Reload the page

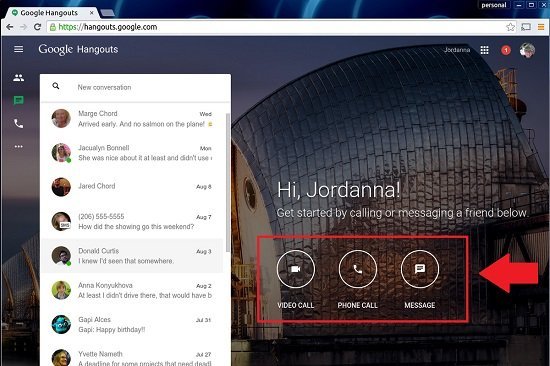tap(37, 27)
